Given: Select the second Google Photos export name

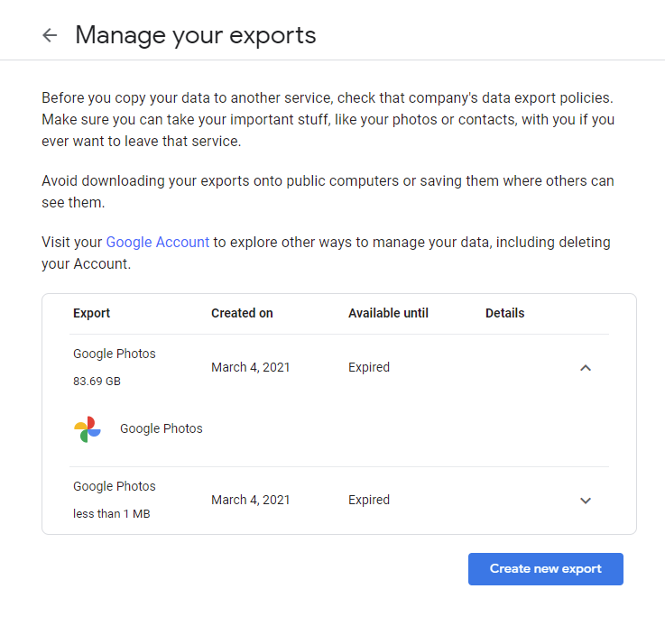Looking at the screenshot, I should click(x=115, y=487).
